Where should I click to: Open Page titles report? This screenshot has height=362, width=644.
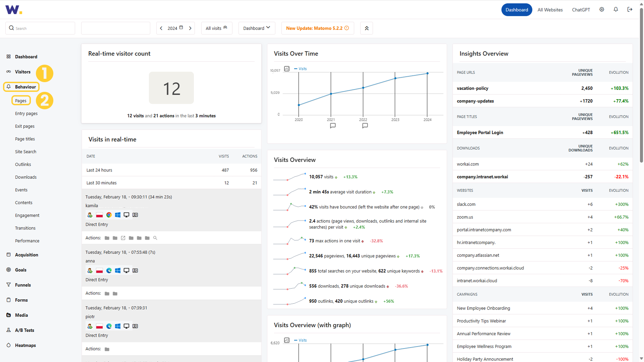tap(25, 139)
